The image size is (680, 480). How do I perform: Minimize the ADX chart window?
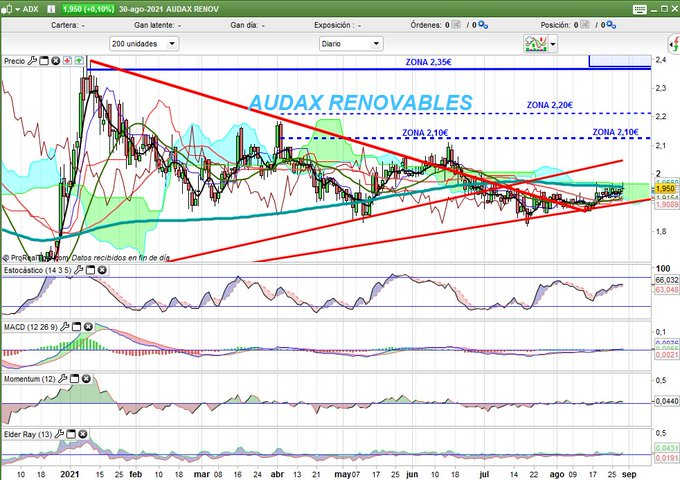coord(654,9)
